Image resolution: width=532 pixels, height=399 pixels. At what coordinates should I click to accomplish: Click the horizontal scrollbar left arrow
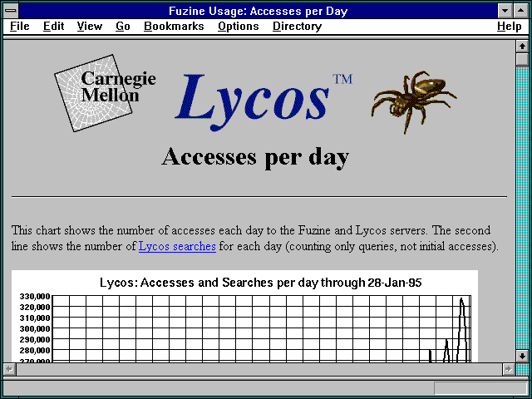pos(10,369)
